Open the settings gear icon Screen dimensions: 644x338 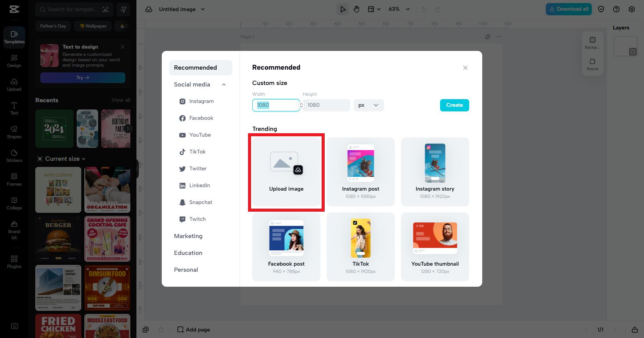click(632, 9)
